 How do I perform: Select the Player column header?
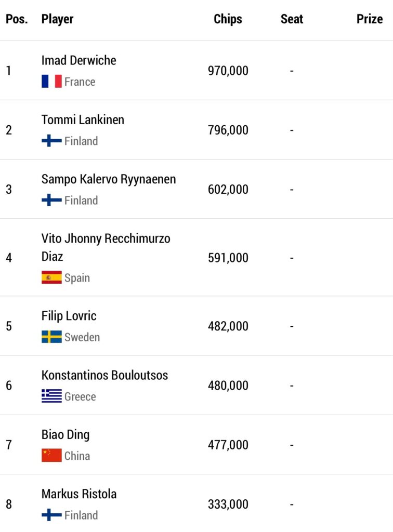(x=57, y=19)
